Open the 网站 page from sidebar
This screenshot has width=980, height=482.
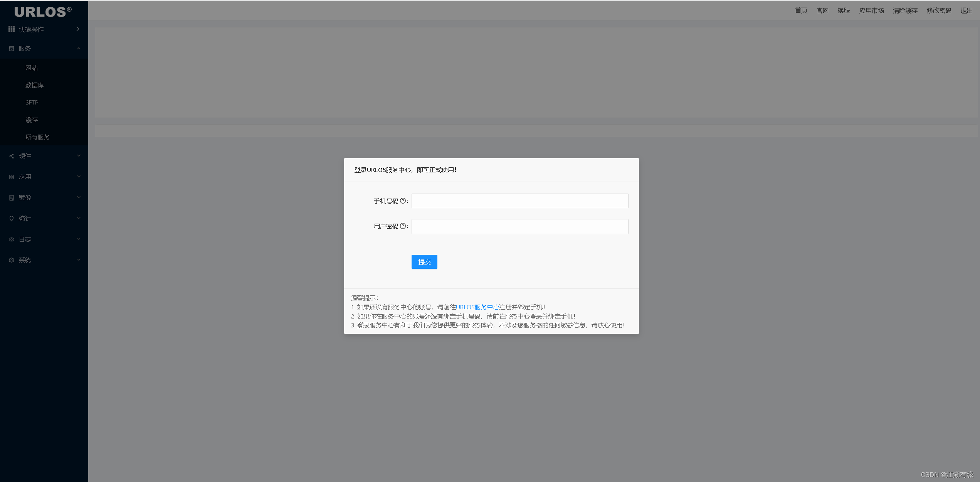(32, 67)
